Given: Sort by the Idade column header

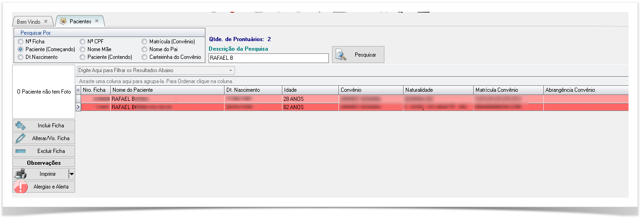Looking at the screenshot, I should 310,90.
